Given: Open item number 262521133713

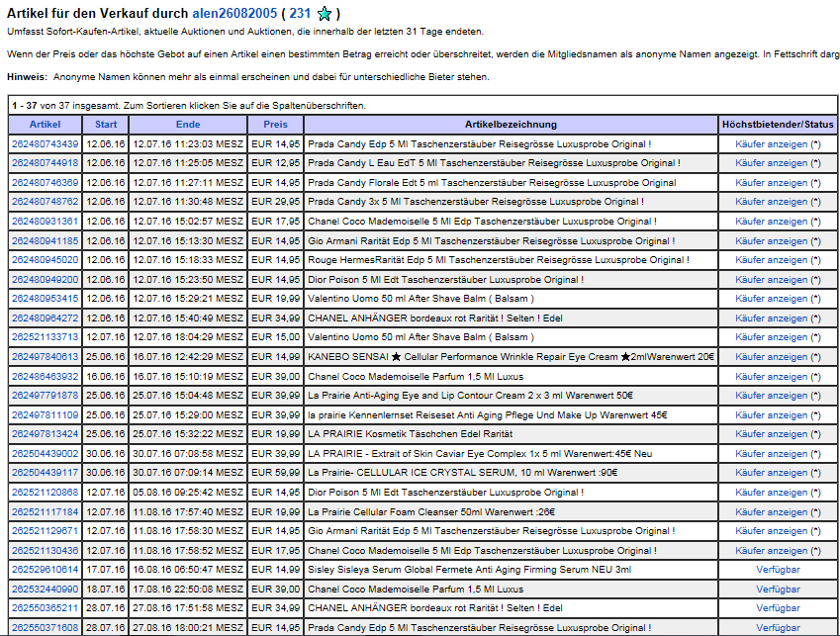Looking at the screenshot, I should [x=45, y=336].
